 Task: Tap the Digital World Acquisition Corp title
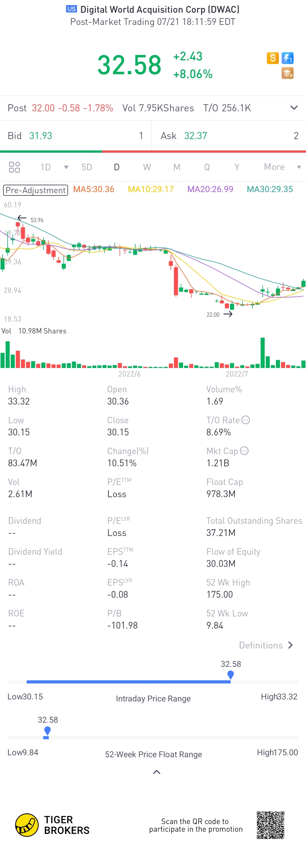tap(160, 9)
